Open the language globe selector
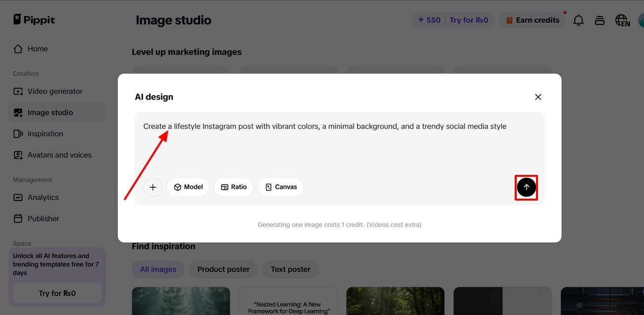Image resolution: width=644 pixels, height=315 pixels. 622,20
